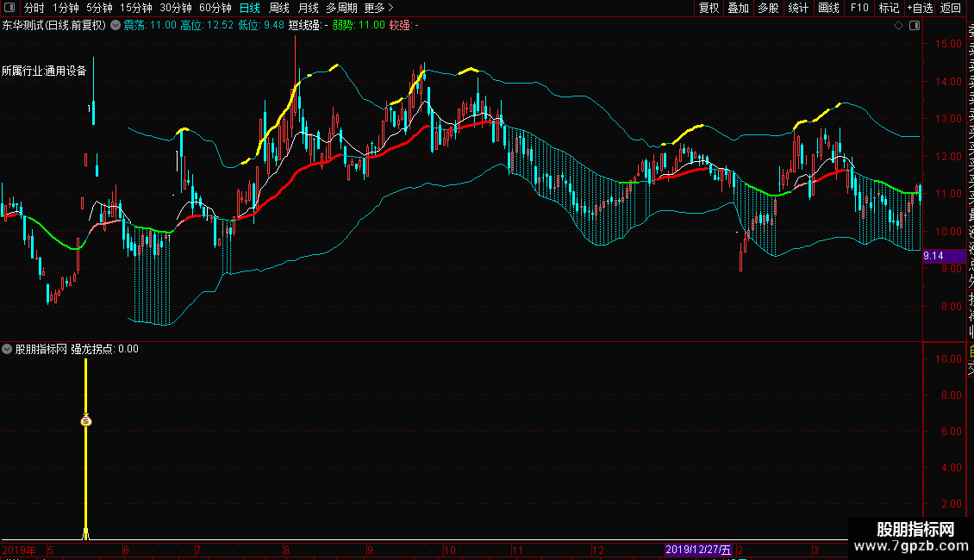This screenshot has height=560, width=974.
Task: Click the 震荡: 11.00 indicator value
Action: click(150, 26)
